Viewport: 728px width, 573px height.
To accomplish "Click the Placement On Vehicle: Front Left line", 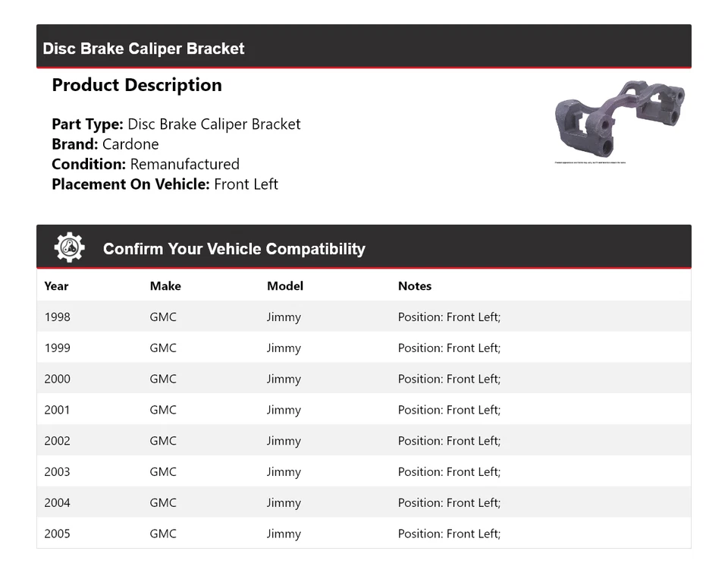I will click(165, 184).
